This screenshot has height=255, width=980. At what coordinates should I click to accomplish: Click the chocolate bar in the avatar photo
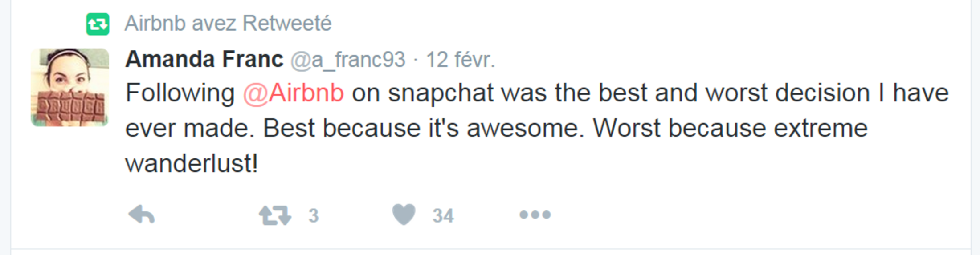71,107
